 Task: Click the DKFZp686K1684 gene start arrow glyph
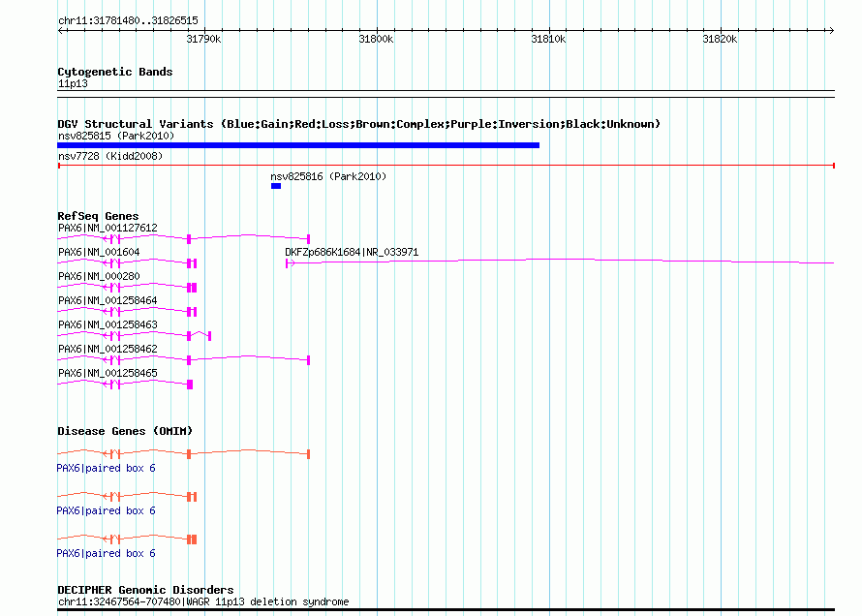tap(290, 263)
